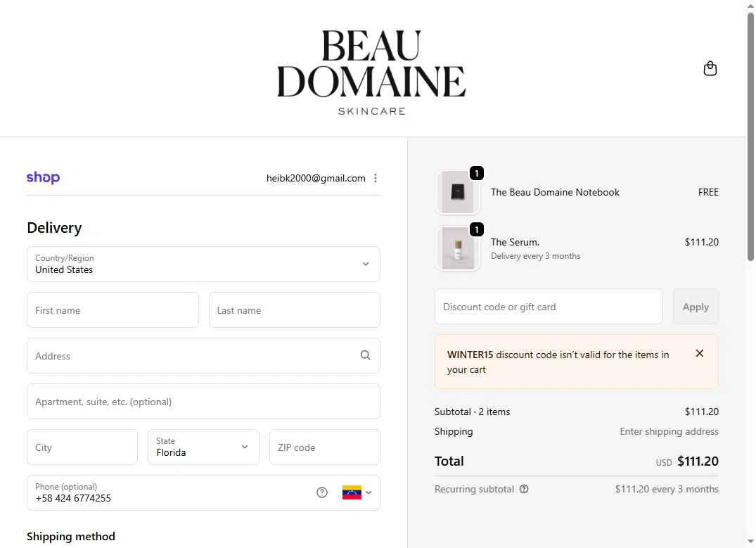Click the Recurring subtotal info icon
Viewport: 756px width, 548px height.
524,489
